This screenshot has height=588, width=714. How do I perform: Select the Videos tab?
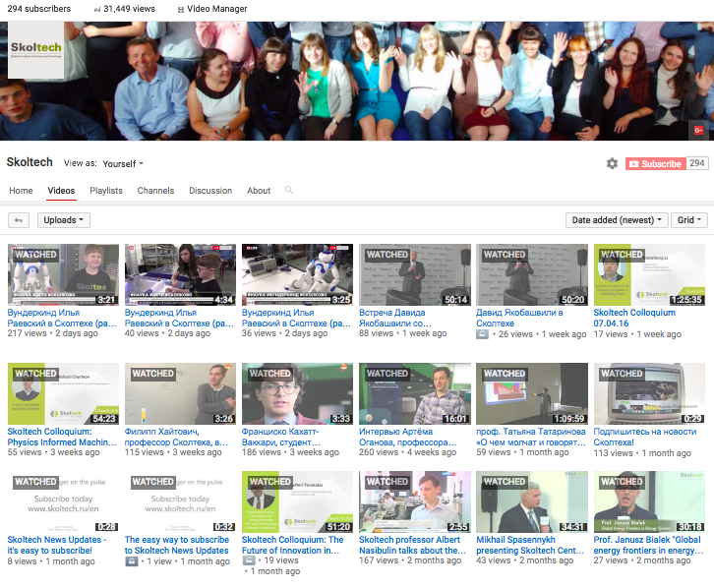62,191
